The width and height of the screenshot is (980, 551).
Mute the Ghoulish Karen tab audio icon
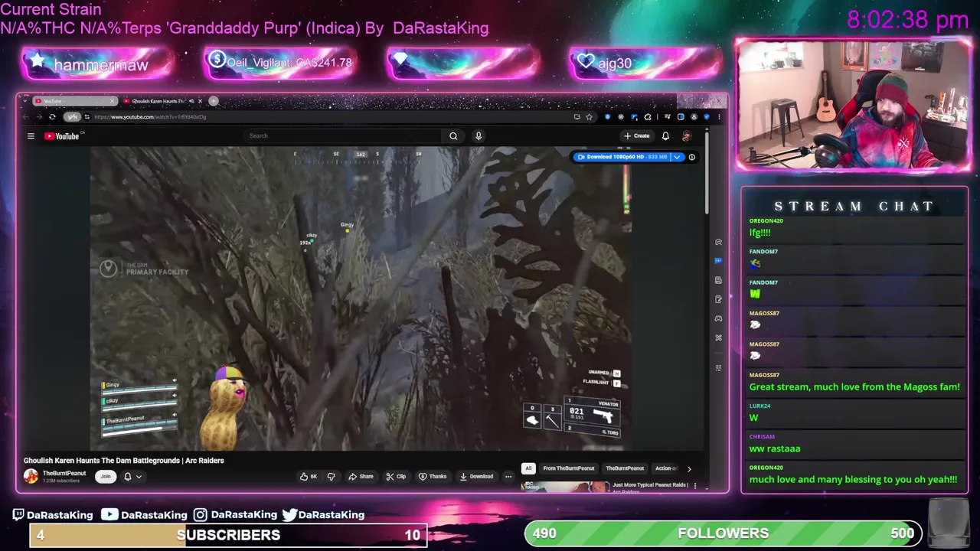(x=191, y=101)
